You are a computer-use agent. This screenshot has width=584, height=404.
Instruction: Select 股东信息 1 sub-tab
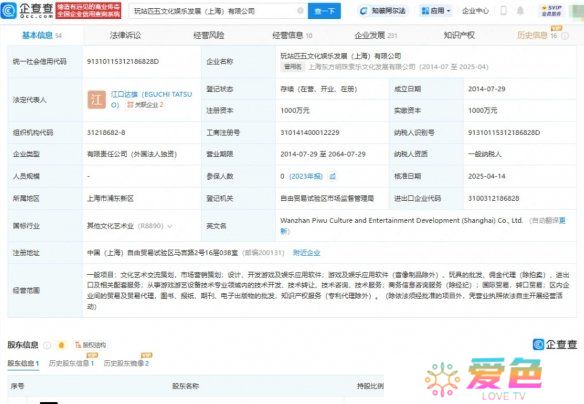(23, 363)
